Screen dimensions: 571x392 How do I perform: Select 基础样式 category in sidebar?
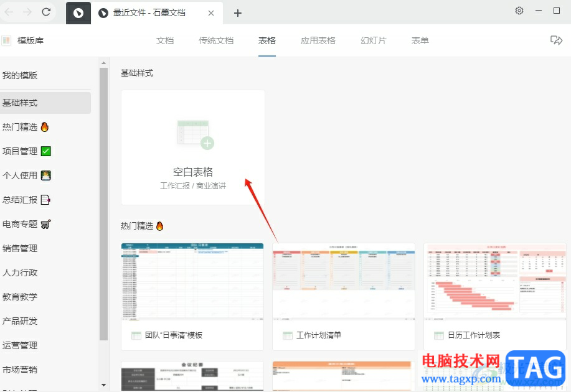tap(45, 103)
